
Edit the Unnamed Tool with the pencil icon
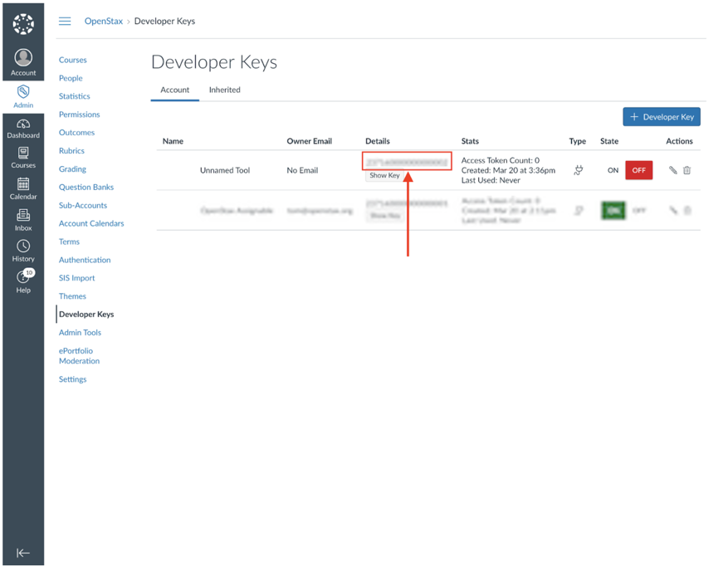[x=672, y=170]
